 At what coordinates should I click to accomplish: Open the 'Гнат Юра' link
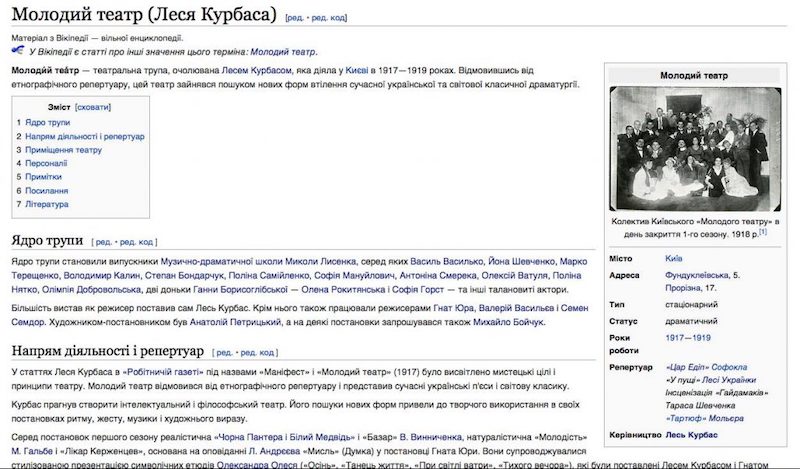coord(454,308)
